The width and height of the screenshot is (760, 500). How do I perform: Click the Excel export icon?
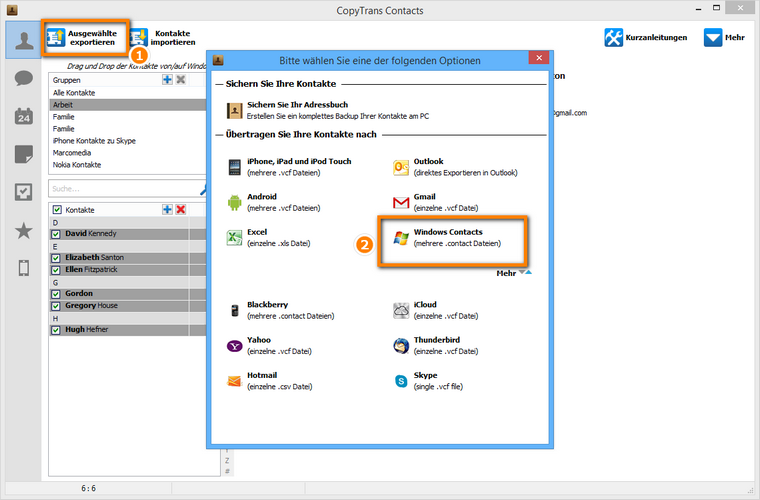(x=235, y=238)
